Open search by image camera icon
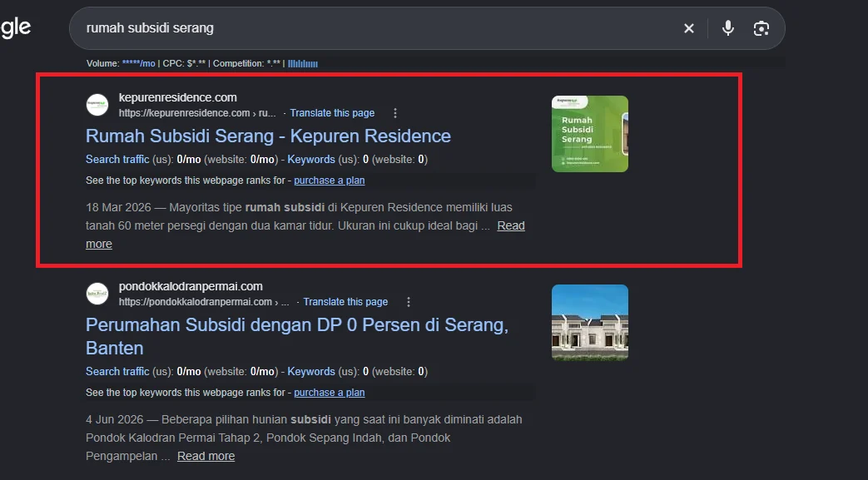The height and width of the screenshot is (480, 868). (761, 28)
